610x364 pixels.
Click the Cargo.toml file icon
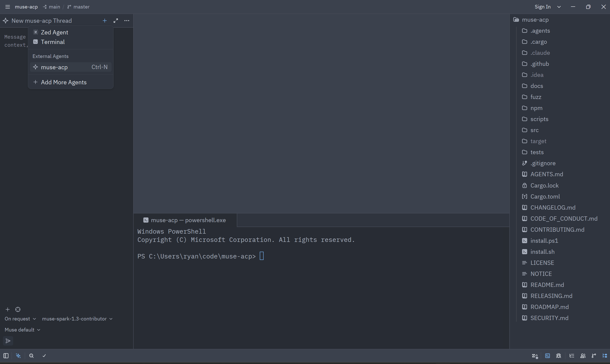pos(525,196)
